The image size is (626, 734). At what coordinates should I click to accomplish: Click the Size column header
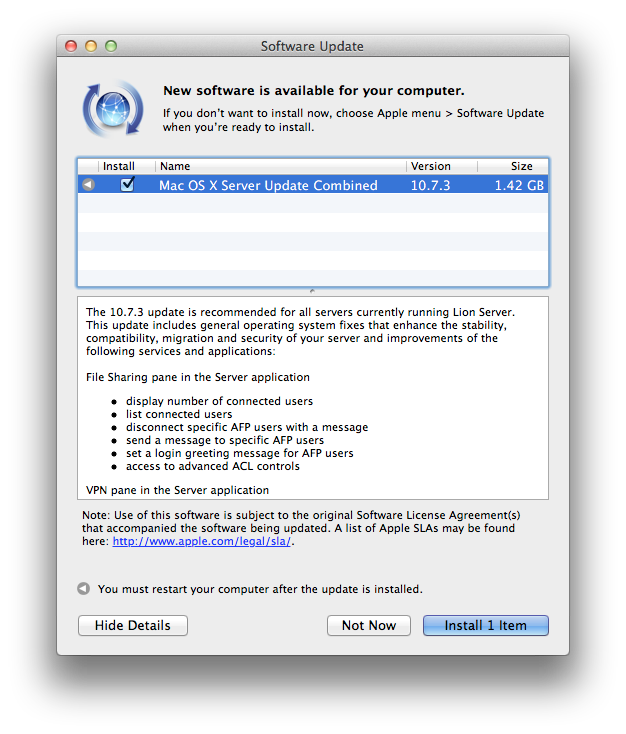(513, 166)
